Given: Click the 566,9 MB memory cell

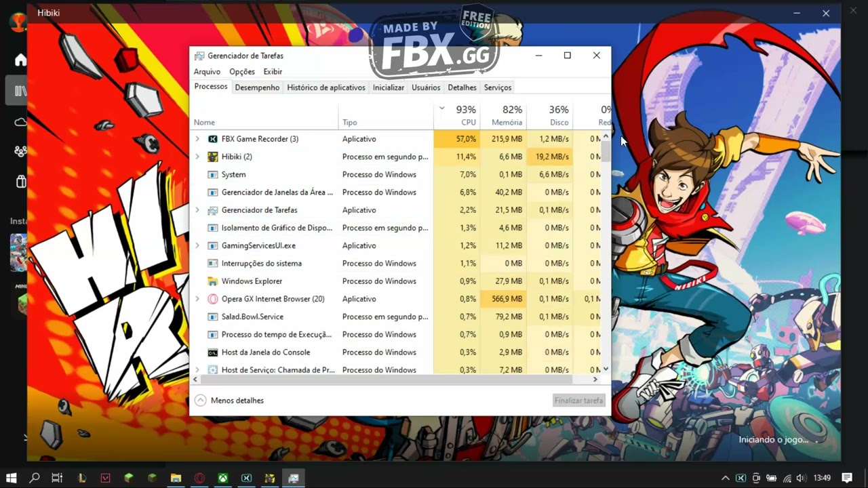Looking at the screenshot, I should coord(503,299).
